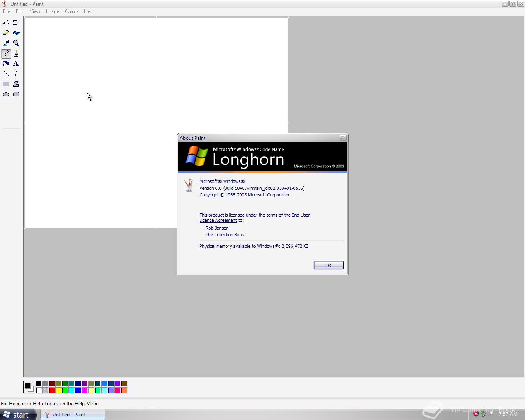Pick the brown color swatch
The image size is (525, 420).
(x=124, y=384)
